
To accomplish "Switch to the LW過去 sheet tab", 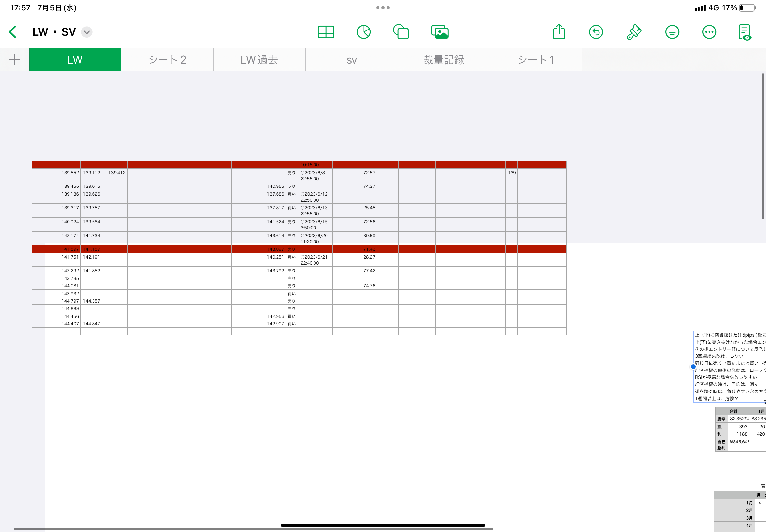I will (259, 60).
